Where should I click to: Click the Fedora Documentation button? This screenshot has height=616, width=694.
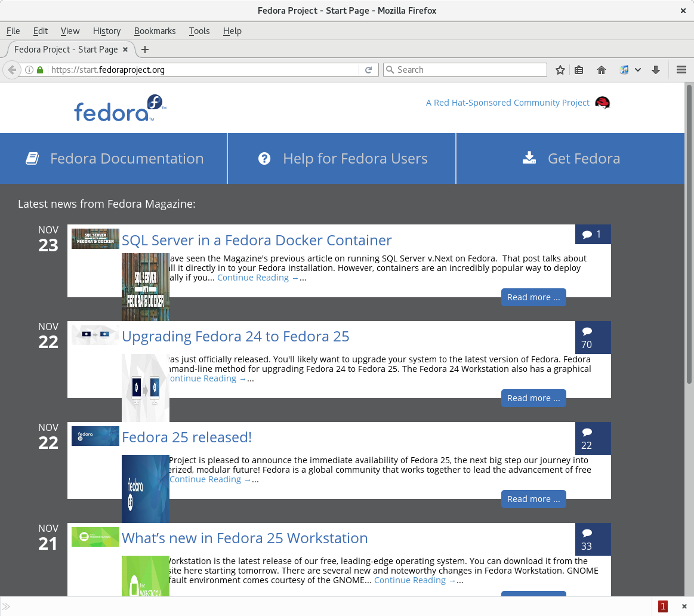tap(113, 159)
